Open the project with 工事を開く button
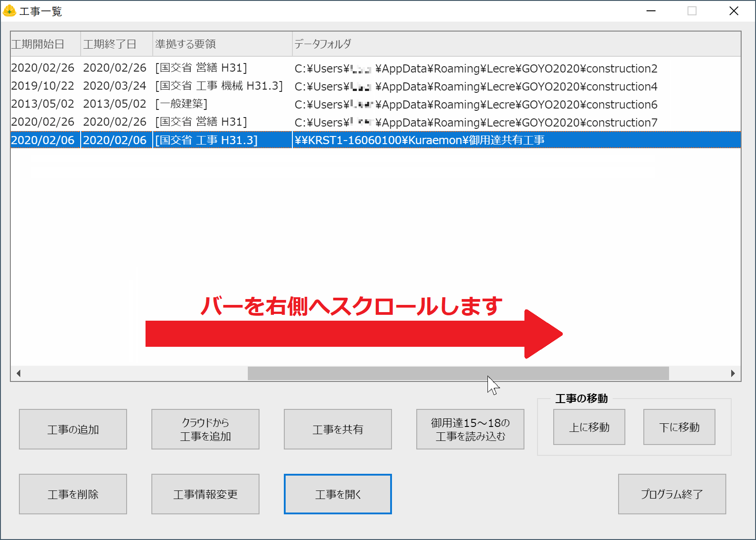The height and width of the screenshot is (540, 756). click(337, 494)
